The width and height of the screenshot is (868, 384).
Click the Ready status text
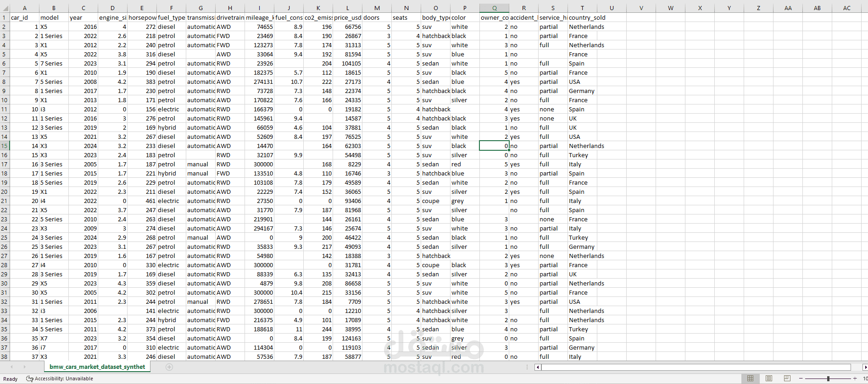[10, 379]
